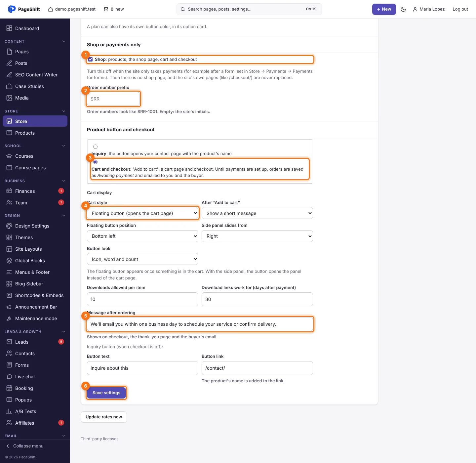Viewport: 476px width, 463px height.
Task: Open Products in the sidebar
Action: click(35, 133)
